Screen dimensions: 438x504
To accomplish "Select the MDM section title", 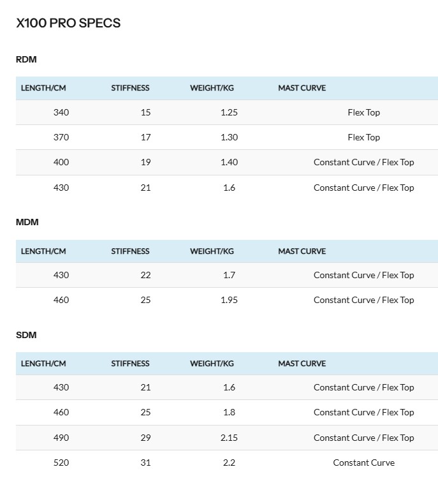I will pyautogui.click(x=27, y=222).
